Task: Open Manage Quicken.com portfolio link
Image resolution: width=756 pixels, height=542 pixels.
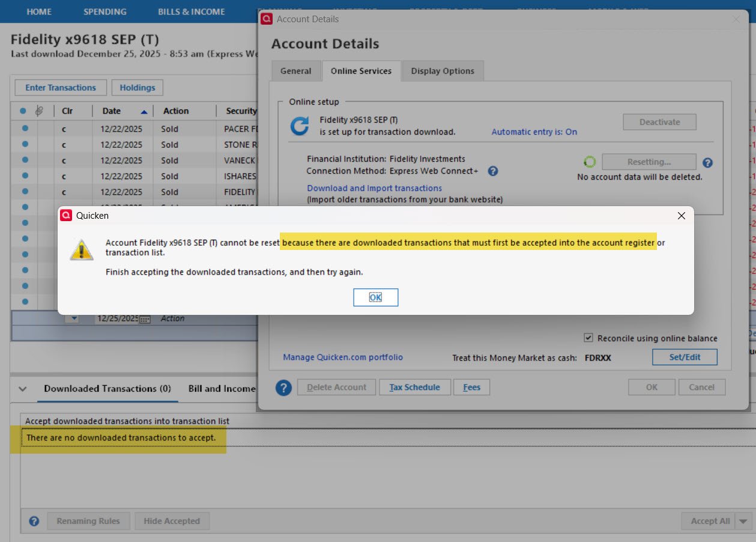Action: pyautogui.click(x=343, y=358)
